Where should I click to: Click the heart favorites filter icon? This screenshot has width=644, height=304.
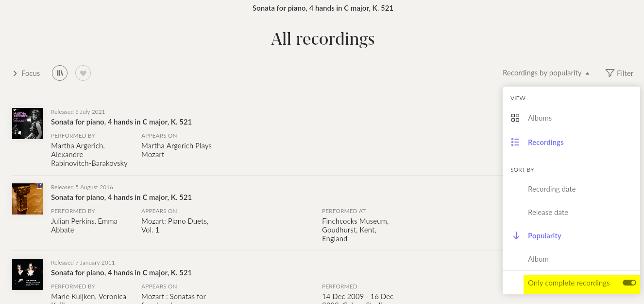[83, 73]
